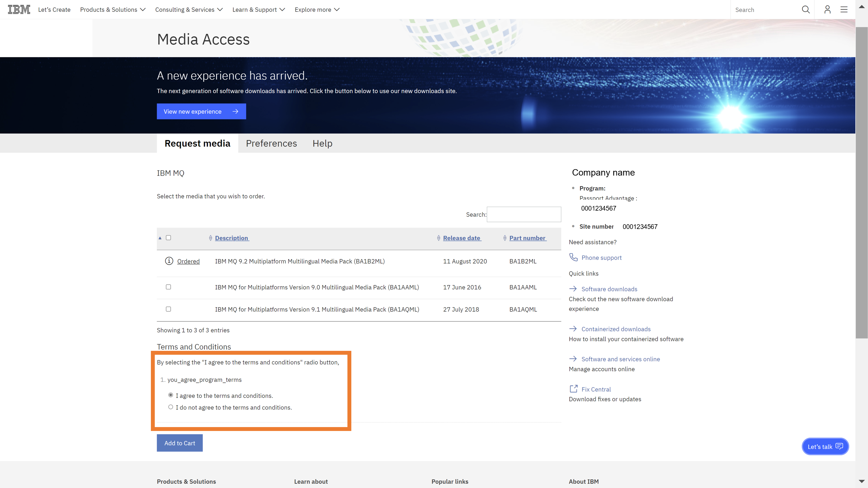Click About IBM footer heading
Viewport: 868px width, 488px height.
tap(583, 482)
